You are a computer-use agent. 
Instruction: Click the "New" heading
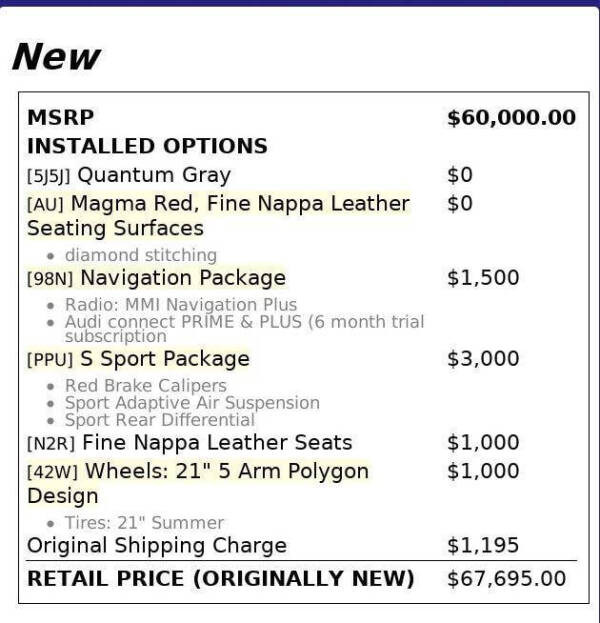coord(56,56)
